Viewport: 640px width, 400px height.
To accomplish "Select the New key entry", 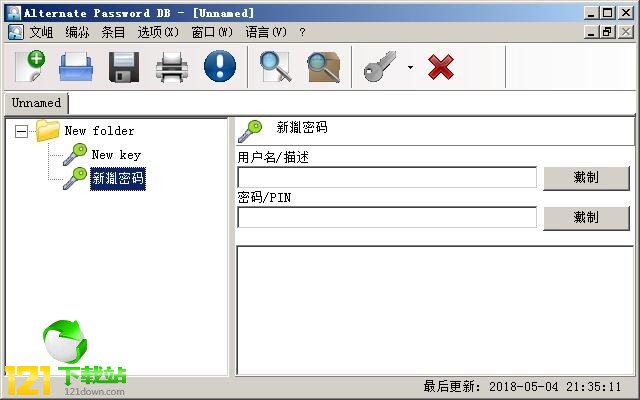I will [116, 155].
